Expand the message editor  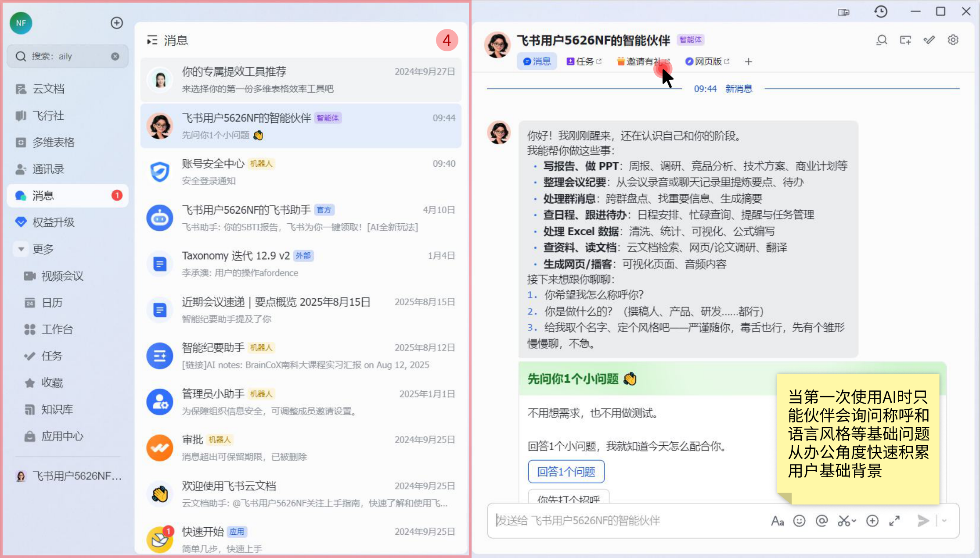click(894, 521)
